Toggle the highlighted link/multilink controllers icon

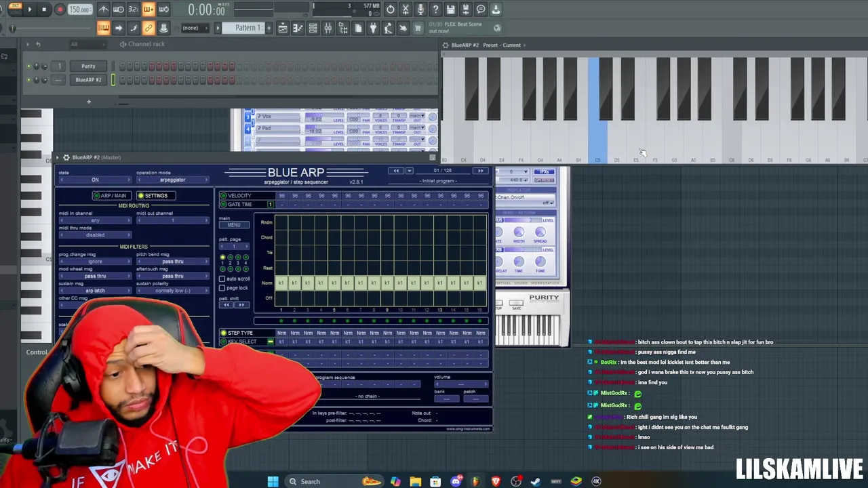pyautogui.click(x=149, y=28)
